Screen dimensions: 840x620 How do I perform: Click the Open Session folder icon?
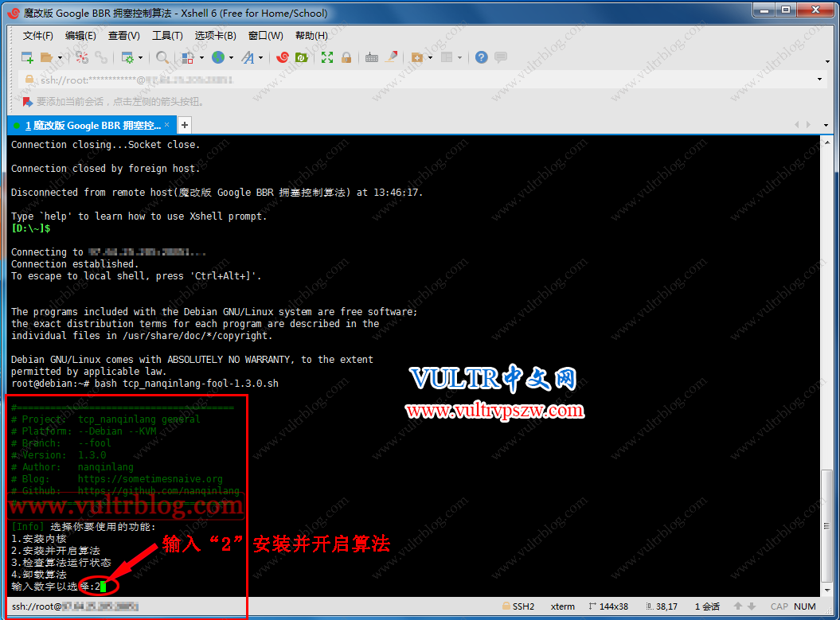tap(47, 57)
